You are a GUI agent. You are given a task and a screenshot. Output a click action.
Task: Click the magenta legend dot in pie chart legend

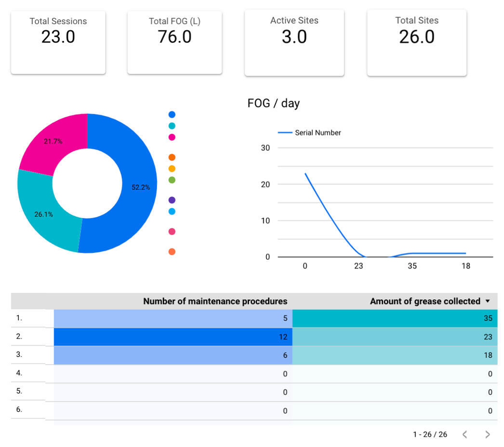[x=172, y=137]
